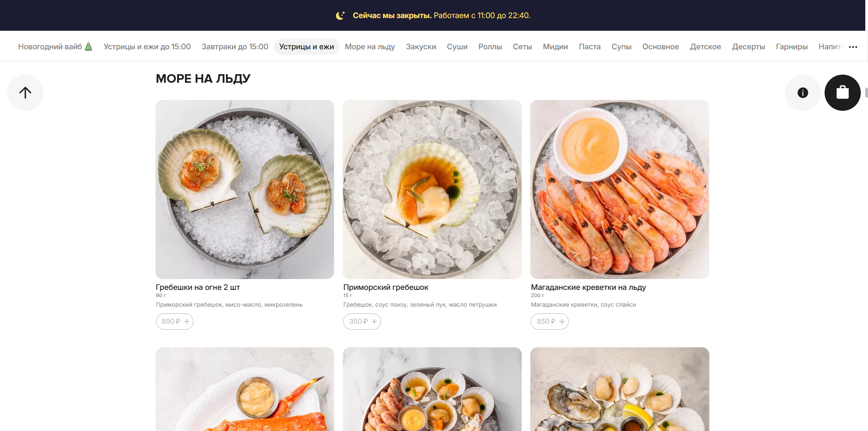Select the Паста category
Viewport: 868px width, 431px height.
click(590, 47)
